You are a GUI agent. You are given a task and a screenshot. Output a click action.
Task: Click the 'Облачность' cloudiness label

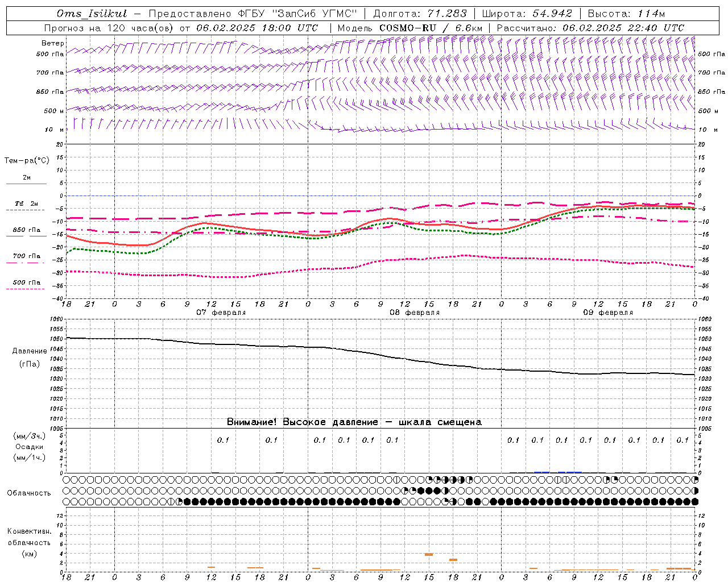(x=29, y=493)
